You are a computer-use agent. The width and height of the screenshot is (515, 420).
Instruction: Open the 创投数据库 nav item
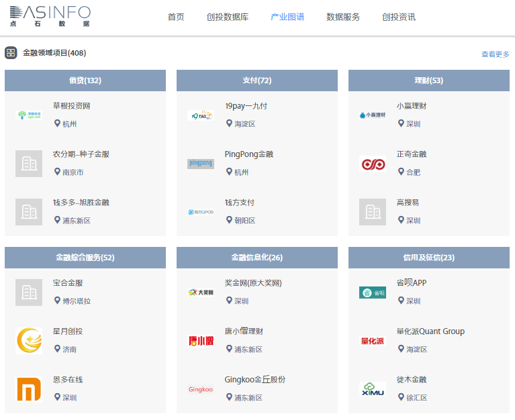click(228, 17)
